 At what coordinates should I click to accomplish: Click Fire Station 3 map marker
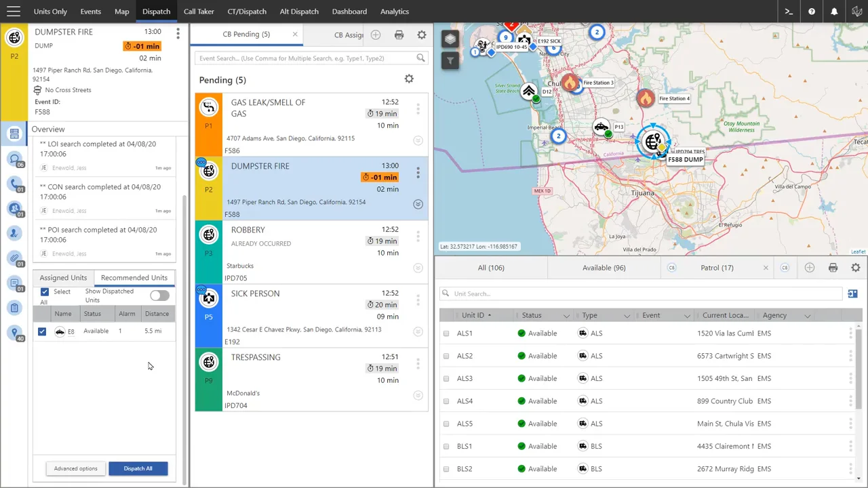click(x=570, y=83)
